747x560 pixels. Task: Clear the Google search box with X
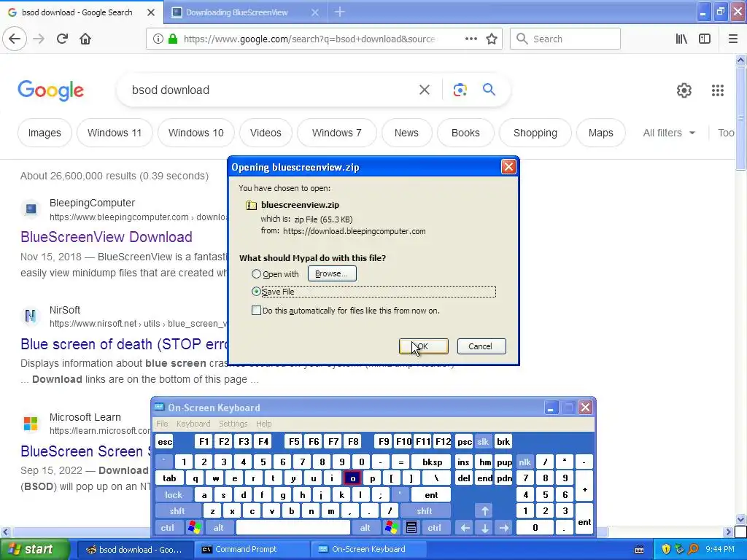(424, 90)
